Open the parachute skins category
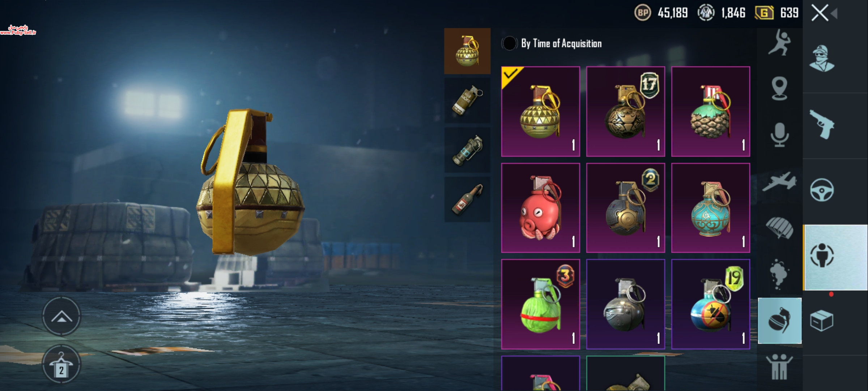 pyautogui.click(x=779, y=227)
